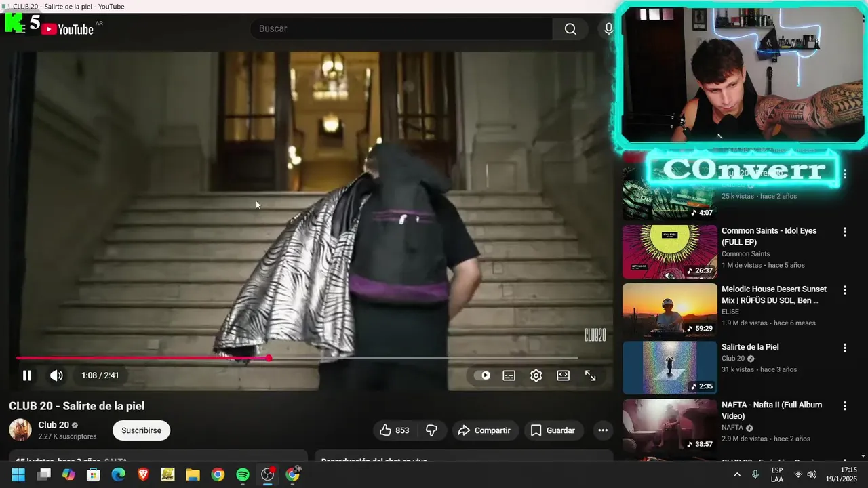Viewport: 868px width, 488px height.
Task: Click the 'NAFTA - Nafta II (Full Album Video)' title
Action: (772, 410)
